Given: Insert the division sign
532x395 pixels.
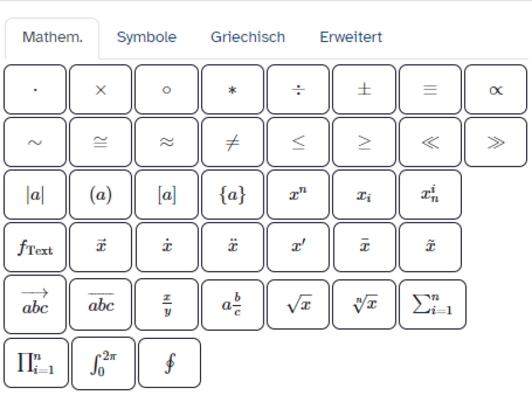Looking at the screenshot, I should pos(298,89).
